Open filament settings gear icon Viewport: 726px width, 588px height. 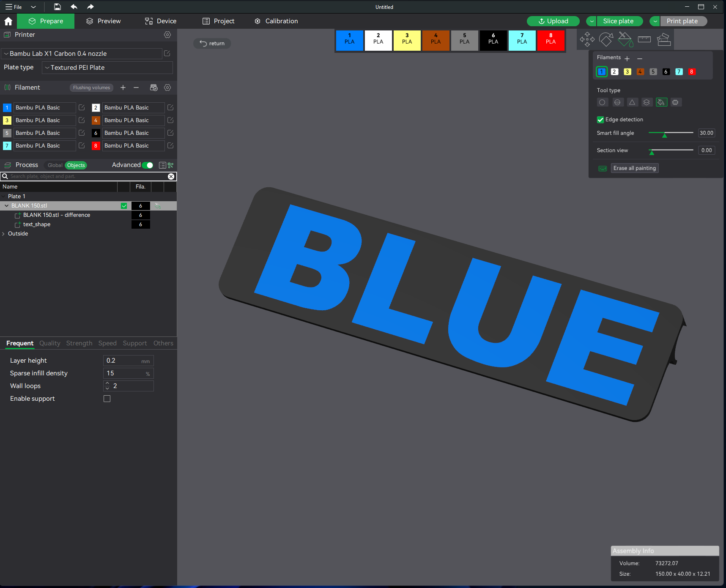[x=167, y=88]
